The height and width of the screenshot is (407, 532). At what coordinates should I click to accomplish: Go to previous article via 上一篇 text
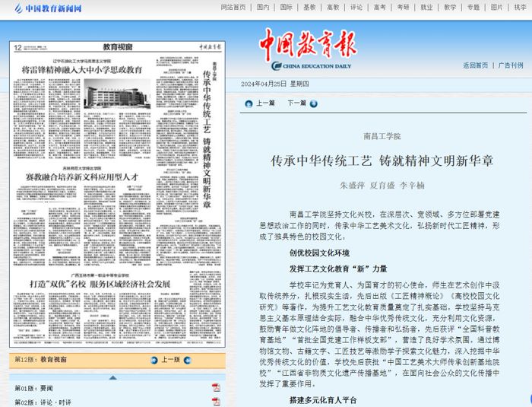[265, 103]
